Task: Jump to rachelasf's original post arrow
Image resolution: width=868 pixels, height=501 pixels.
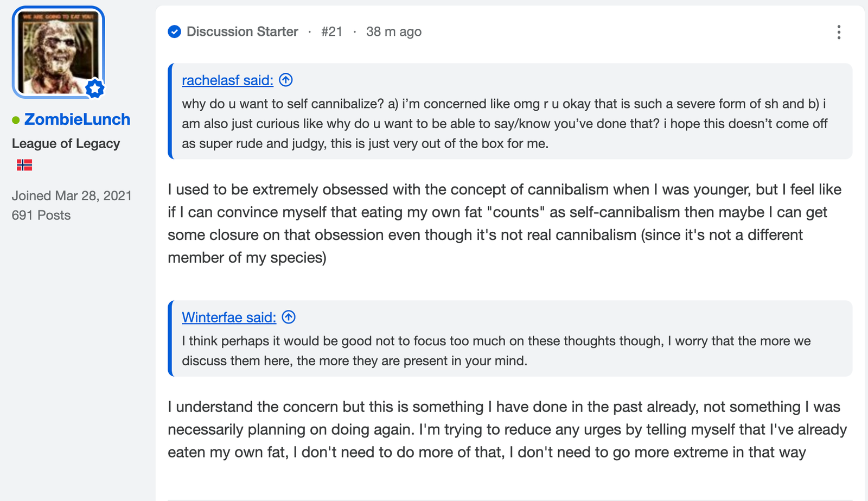Action: tap(286, 80)
